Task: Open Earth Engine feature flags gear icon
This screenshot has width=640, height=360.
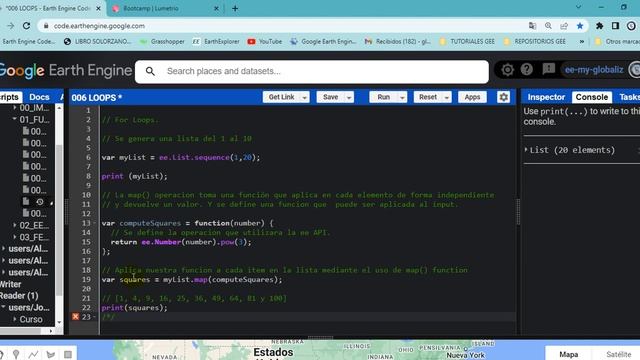Action: click(x=507, y=70)
